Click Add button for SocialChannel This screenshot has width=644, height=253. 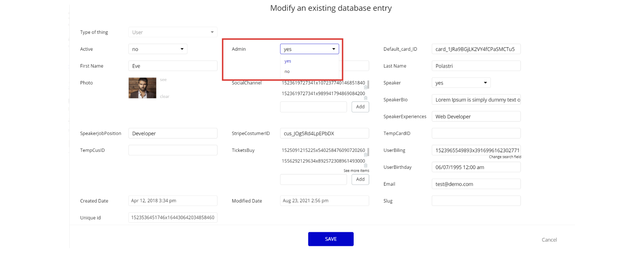360,107
